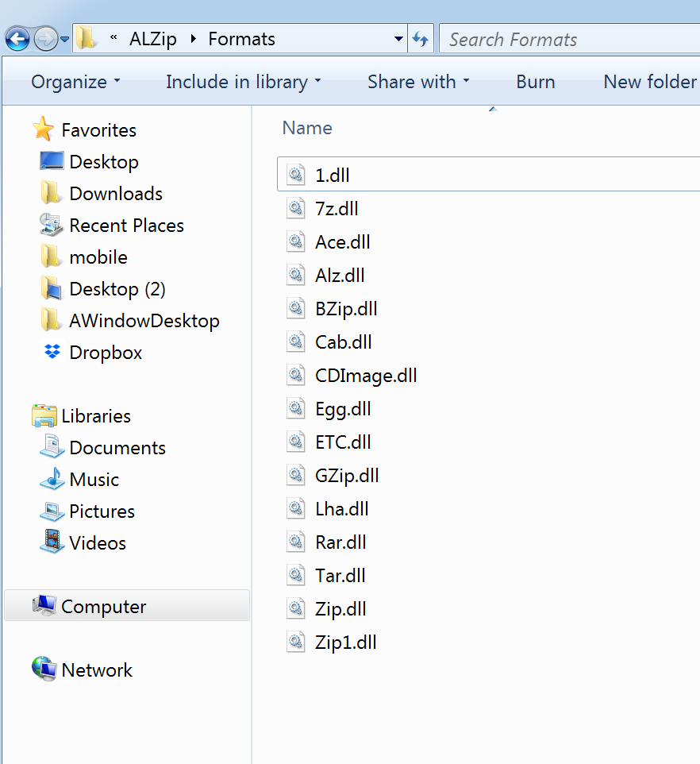
Task: Click the Ace.dll file icon
Action: click(295, 241)
